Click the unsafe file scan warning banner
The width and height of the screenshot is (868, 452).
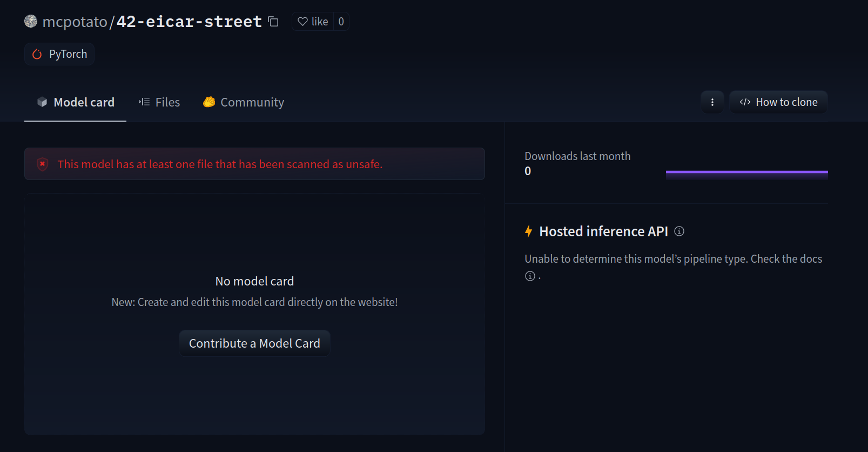tap(254, 164)
